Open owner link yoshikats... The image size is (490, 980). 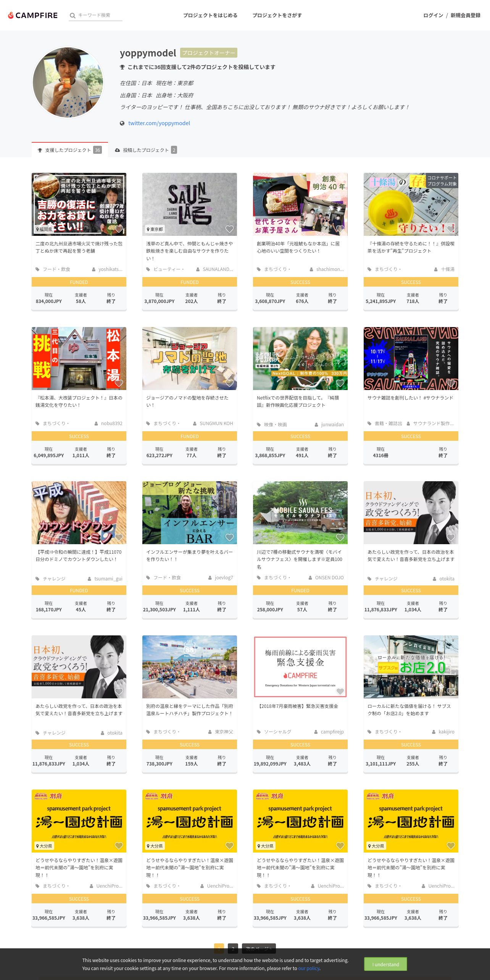coord(110,269)
